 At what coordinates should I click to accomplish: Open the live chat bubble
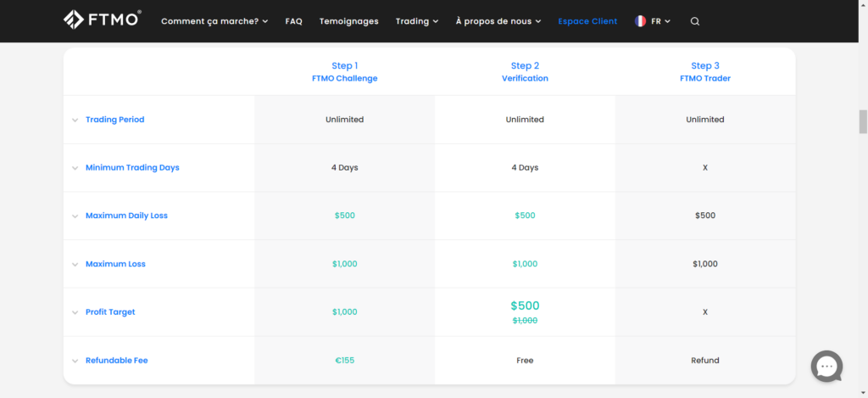click(x=826, y=367)
